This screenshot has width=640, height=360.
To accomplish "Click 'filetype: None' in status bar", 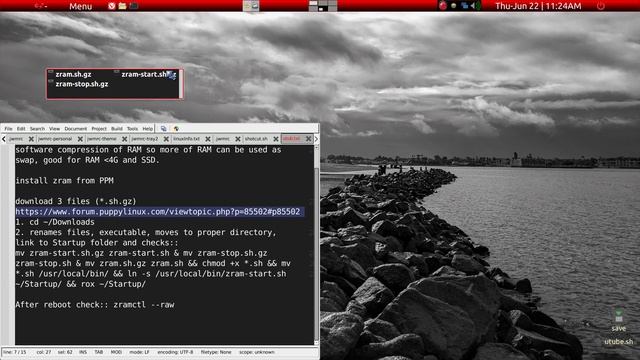I will (x=216, y=352).
